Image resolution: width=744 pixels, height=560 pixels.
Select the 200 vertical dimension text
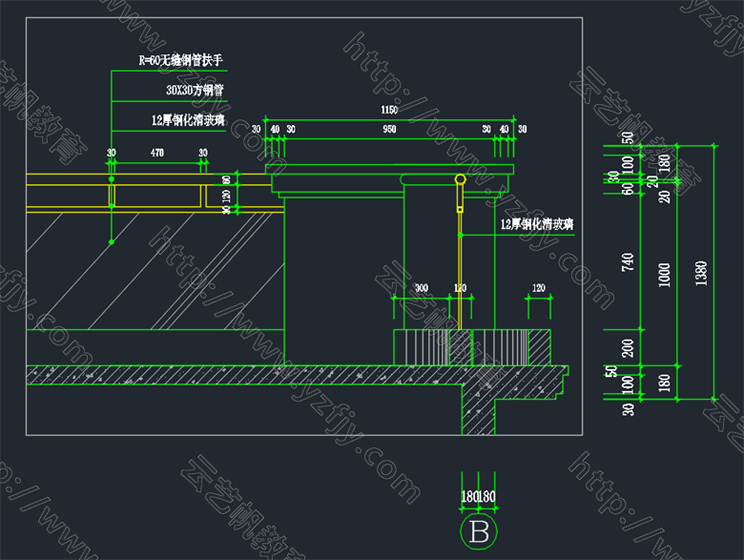628,348
